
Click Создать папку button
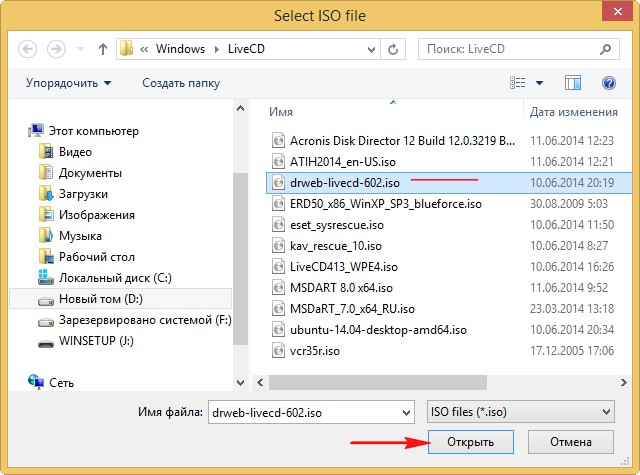coord(181,83)
